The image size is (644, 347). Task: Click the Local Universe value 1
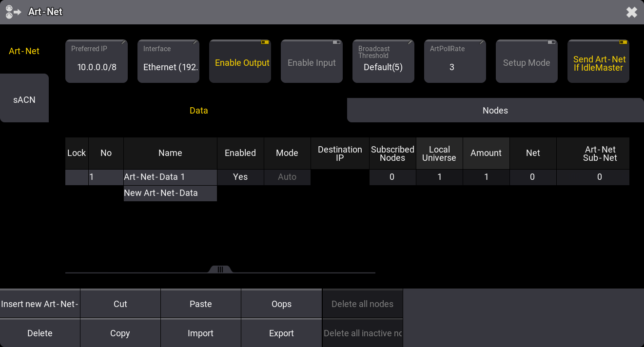[439, 177]
